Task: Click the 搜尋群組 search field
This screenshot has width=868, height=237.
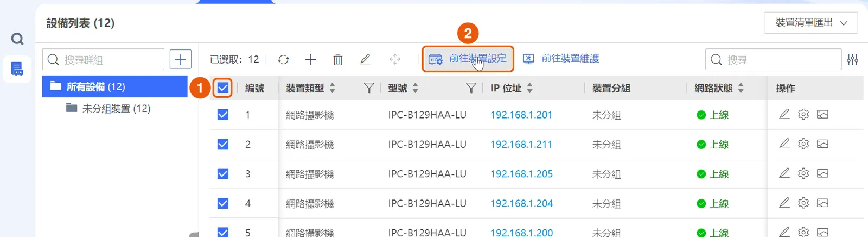Action: [x=103, y=59]
